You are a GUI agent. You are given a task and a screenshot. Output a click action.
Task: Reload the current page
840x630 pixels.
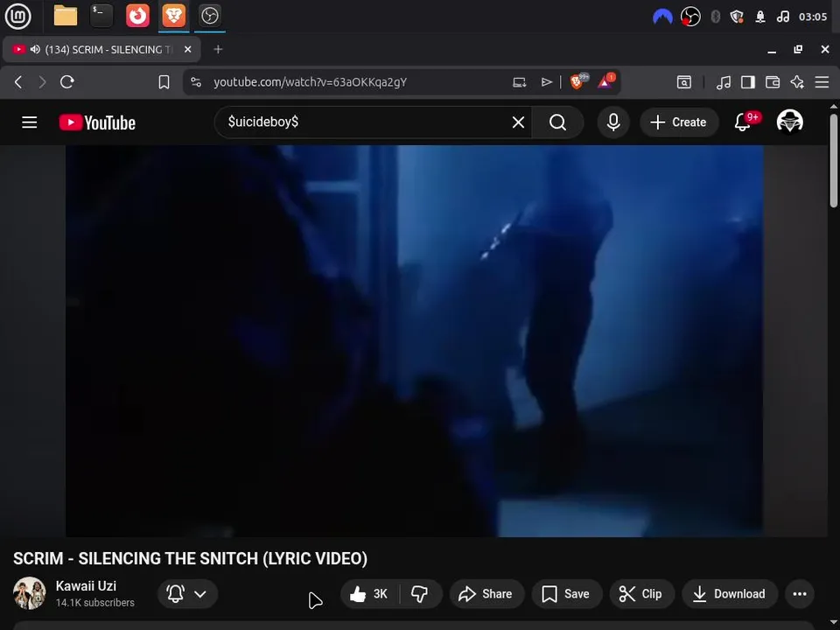[67, 82]
